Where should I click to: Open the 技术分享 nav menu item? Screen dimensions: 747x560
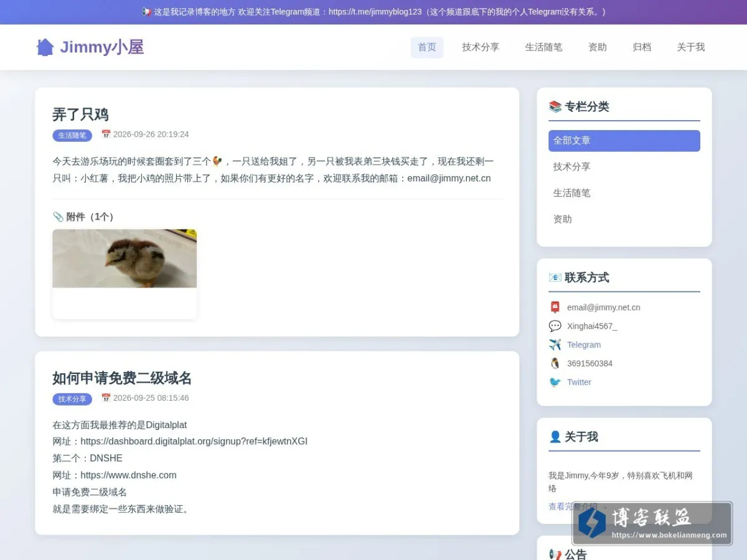481,47
